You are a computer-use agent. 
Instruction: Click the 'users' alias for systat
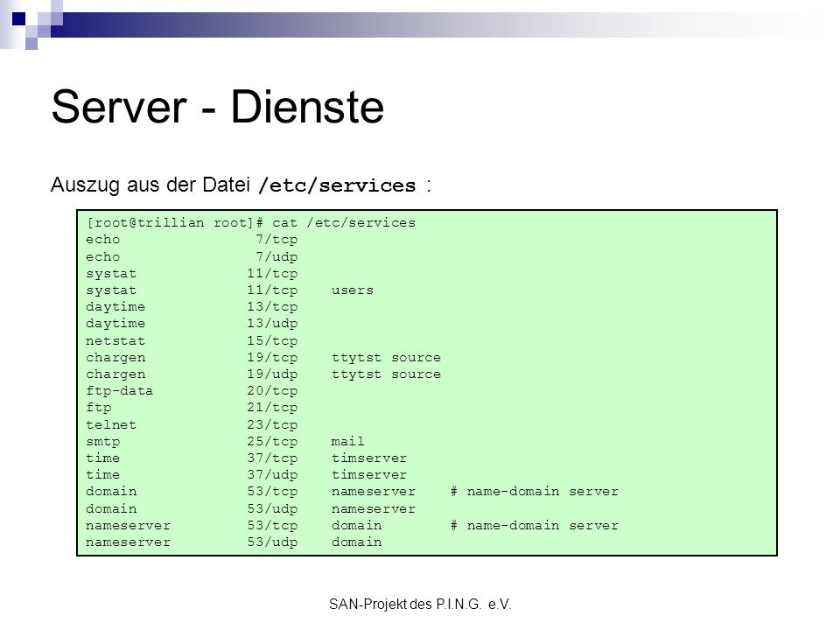353,290
